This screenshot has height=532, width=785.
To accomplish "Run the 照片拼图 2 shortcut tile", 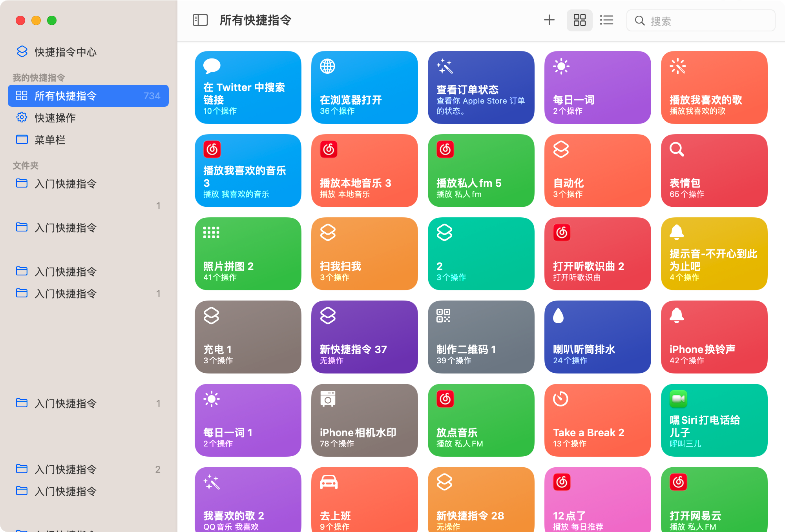I will tap(248, 253).
